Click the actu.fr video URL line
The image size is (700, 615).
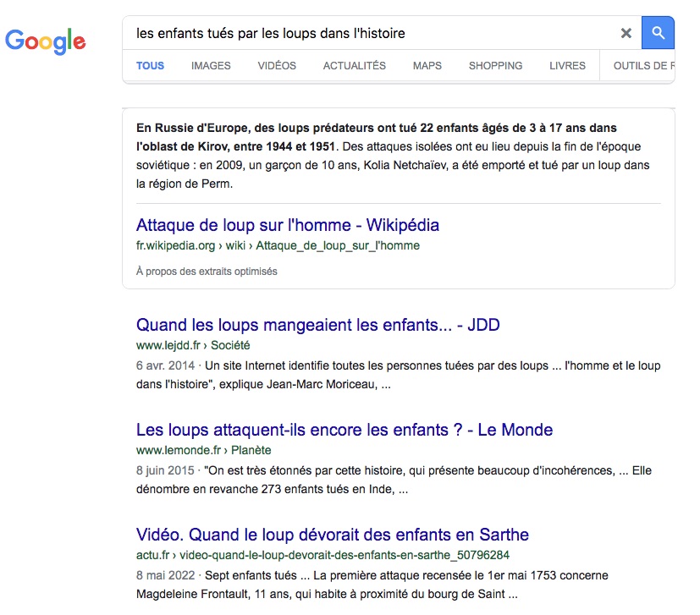pyautogui.click(x=322, y=555)
